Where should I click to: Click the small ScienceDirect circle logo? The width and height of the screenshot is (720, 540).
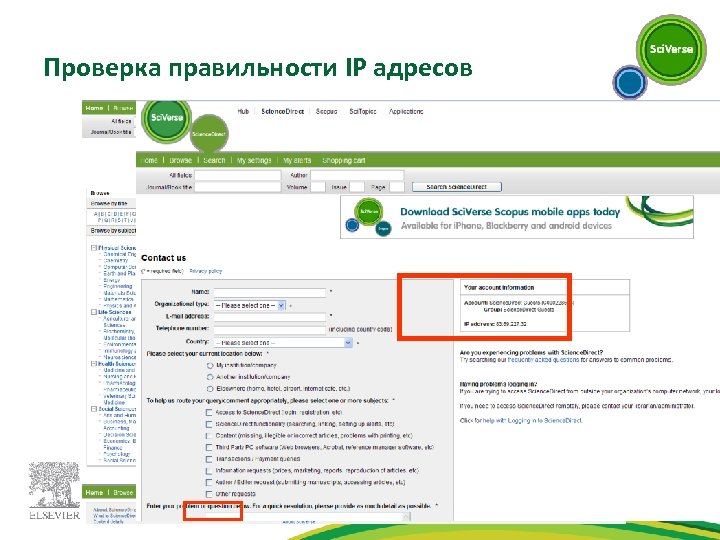209,134
